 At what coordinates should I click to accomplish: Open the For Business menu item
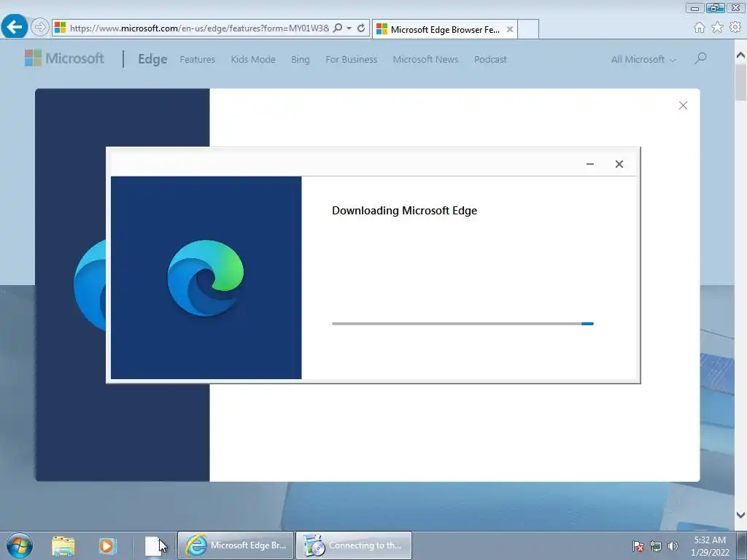(x=351, y=60)
